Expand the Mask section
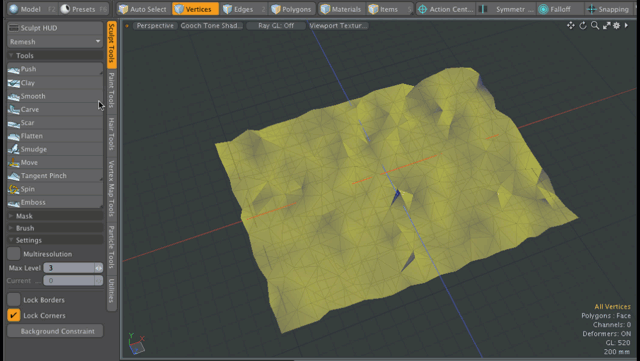Image resolution: width=640 pixels, height=361 pixels. click(55, 216)
